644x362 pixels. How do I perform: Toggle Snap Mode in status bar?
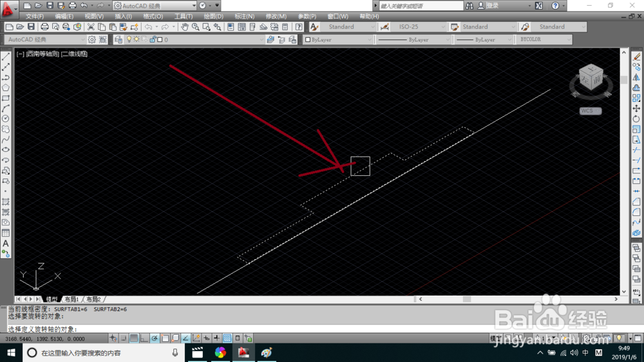124,338
